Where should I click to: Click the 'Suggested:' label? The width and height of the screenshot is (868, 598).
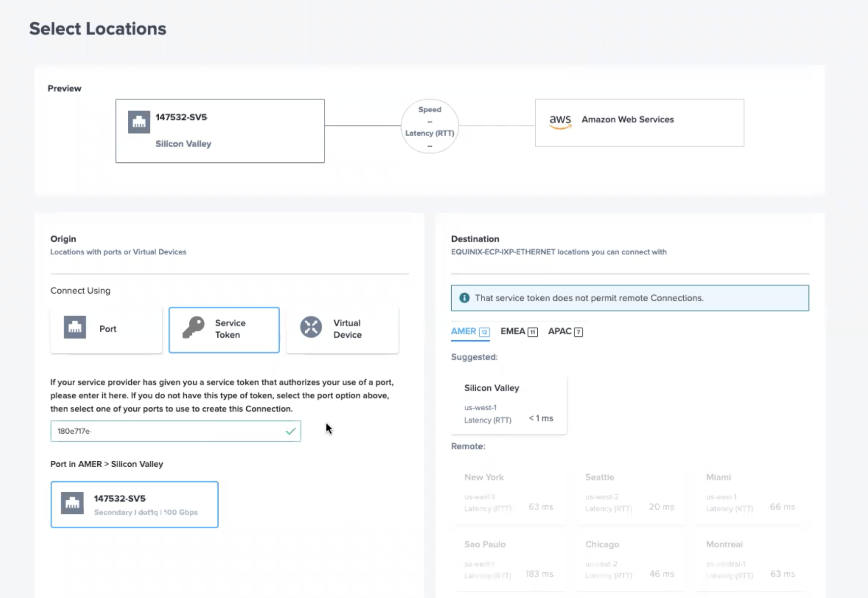[x=474, y=357]
